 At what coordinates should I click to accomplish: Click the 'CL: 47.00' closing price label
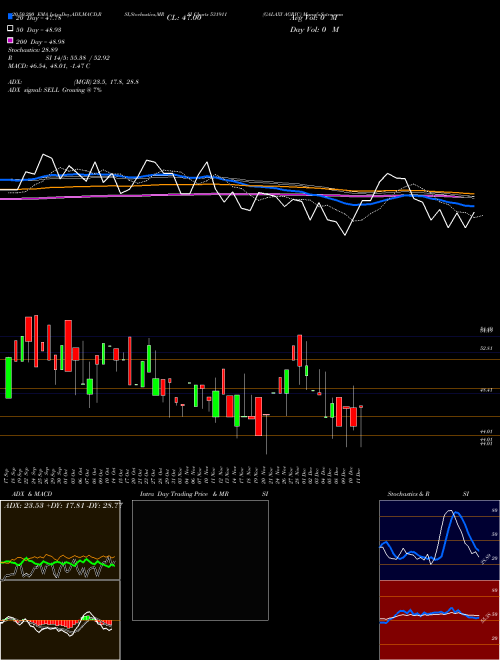pyautogui.click(x=184, y=18)
